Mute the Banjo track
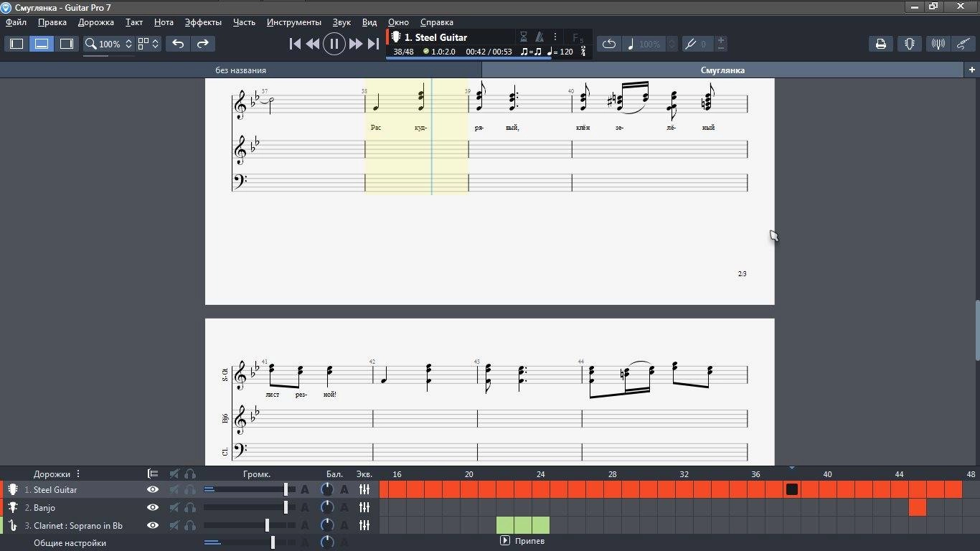This screenshot has width=980, height=551. coord(174,507)
